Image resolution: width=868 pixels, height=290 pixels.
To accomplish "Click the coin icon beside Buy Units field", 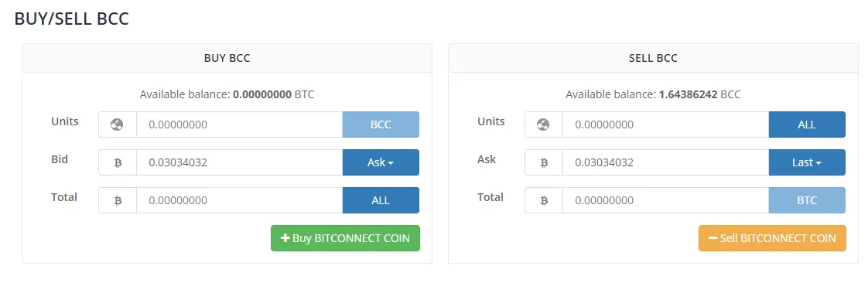I will (117, 125).
